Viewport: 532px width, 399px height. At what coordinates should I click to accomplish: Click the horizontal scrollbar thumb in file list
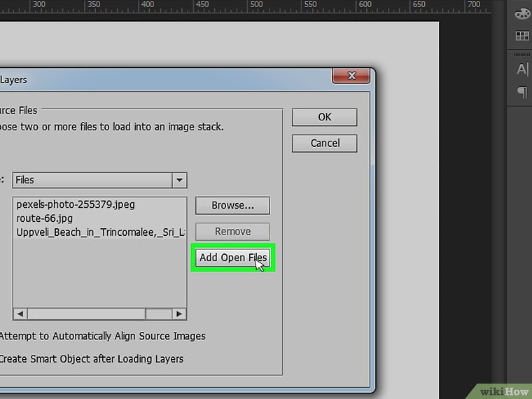click(157, 314)
